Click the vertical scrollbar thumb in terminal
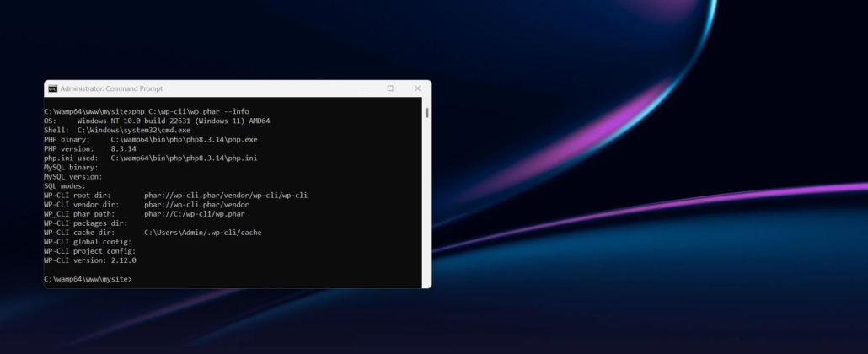 [426, 112]
